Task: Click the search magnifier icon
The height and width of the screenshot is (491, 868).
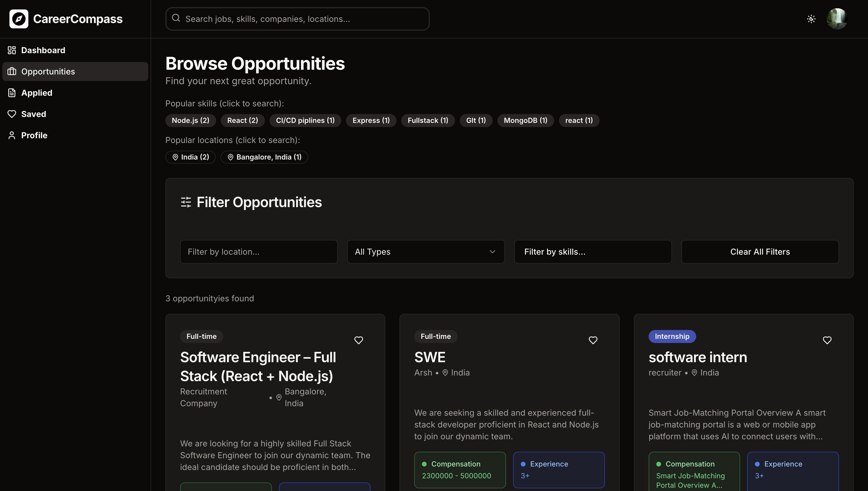Action: click(176, 18)
